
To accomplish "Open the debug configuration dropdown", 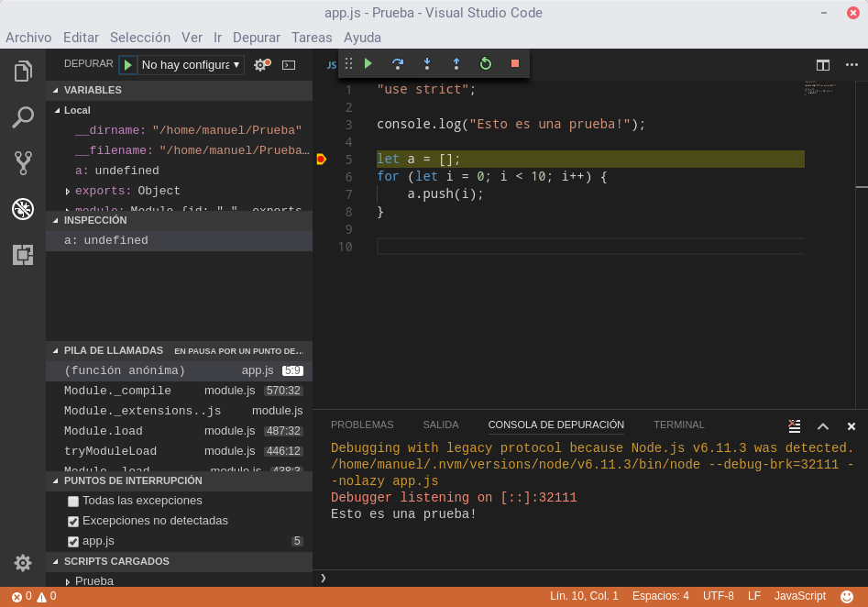I will point(191,65).
